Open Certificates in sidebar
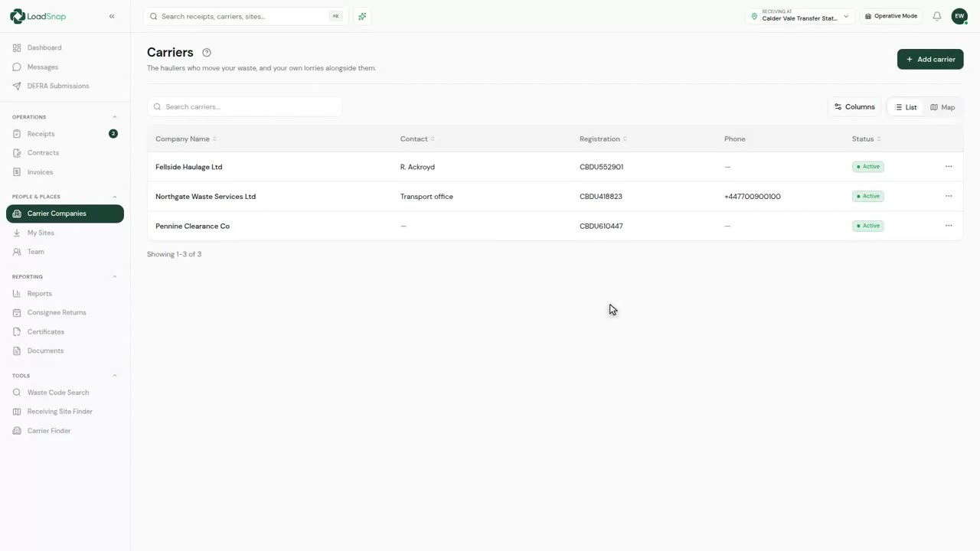The height and width of the screenshot is (551, 980). pyautogui.click(x=65, y=332)
